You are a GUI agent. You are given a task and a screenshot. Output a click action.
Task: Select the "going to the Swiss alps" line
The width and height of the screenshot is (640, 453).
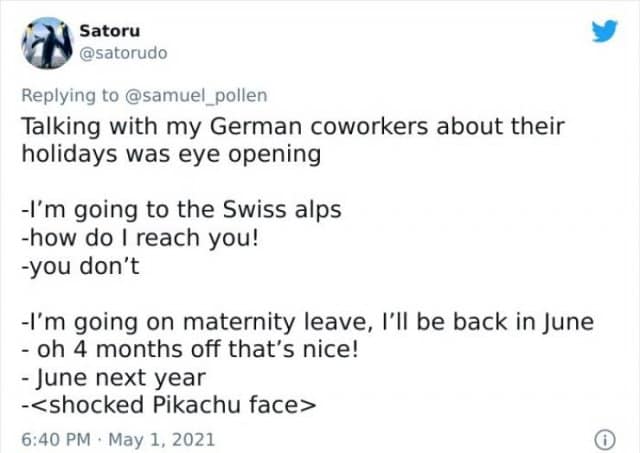click(x=181, y=211)
